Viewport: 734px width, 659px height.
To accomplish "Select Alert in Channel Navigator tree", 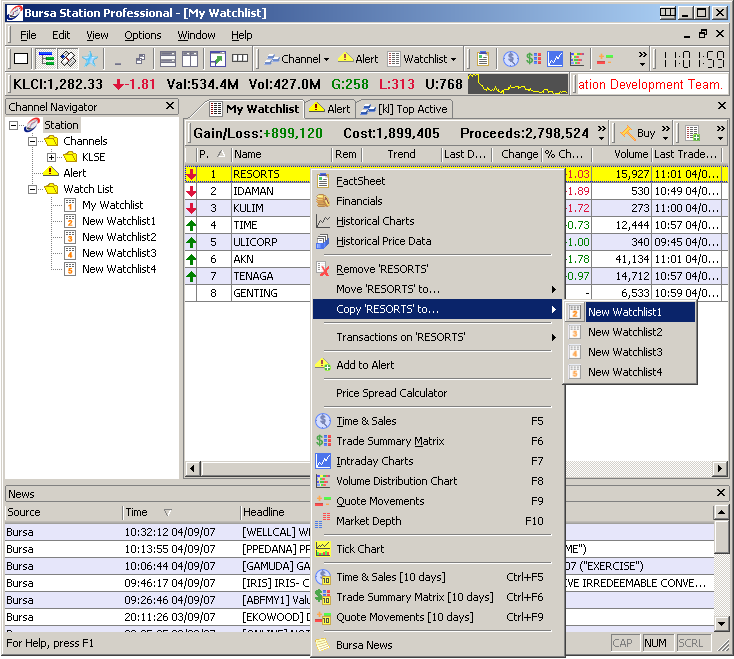I will (74, 173).
